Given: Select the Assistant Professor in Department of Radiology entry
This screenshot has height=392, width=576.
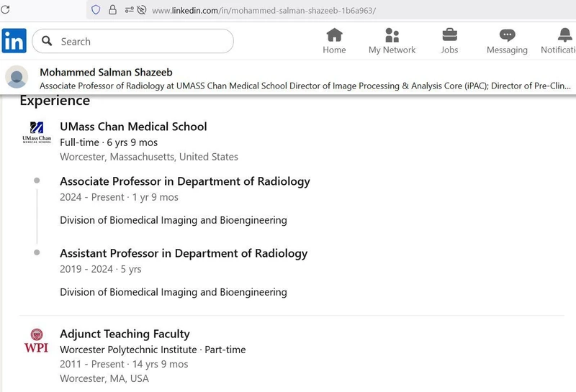Looking at the screenshot, I should [183, 253].
